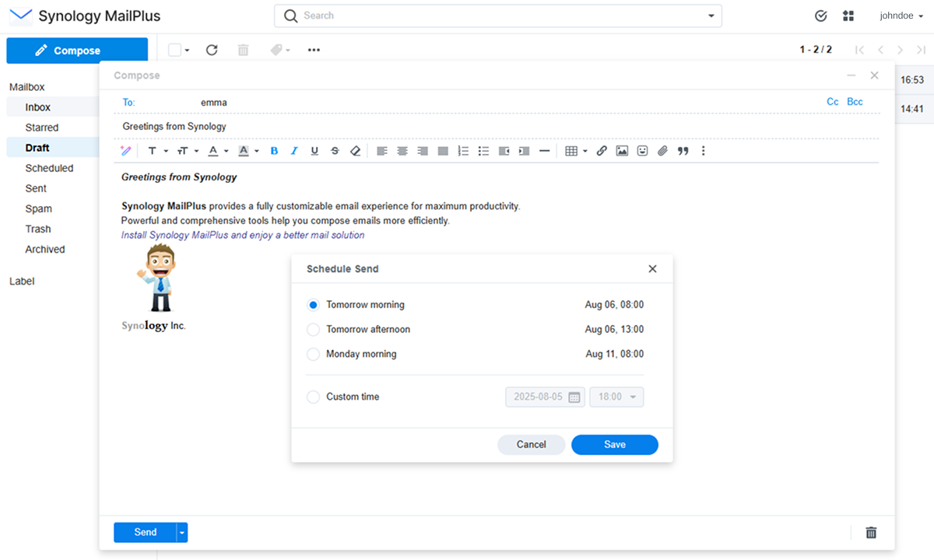This screenshot has height=560, width=934.
Task: Open the Send options dropdown arrow
Action: 182,533
